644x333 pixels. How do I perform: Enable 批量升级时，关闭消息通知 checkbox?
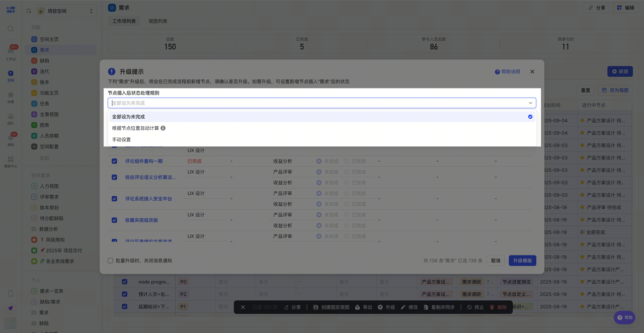[x=110, y=261]
